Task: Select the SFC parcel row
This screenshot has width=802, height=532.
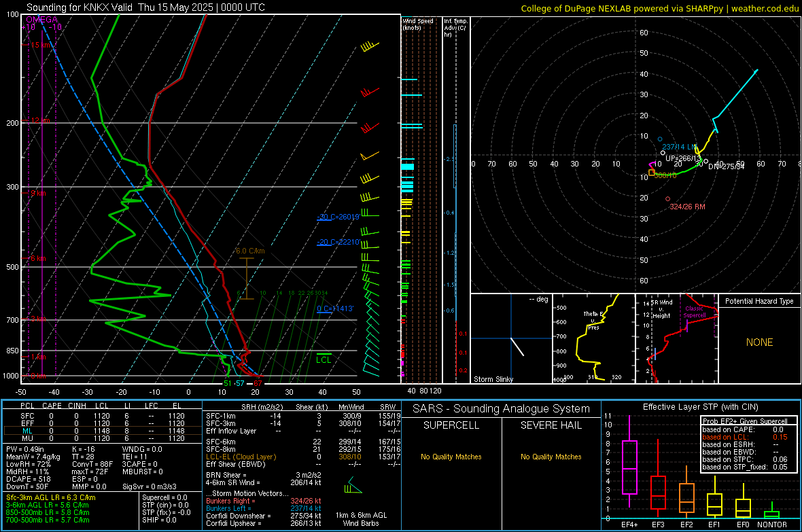Action: point(103,416)
